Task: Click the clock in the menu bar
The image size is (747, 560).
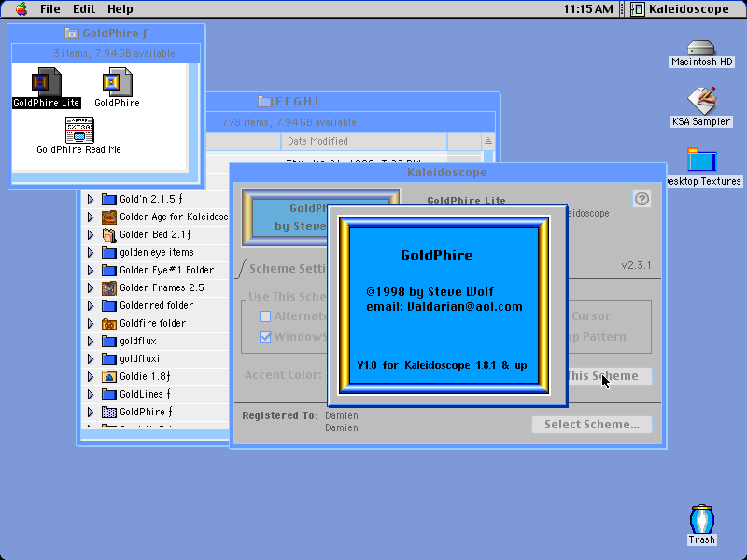Action: 588,9
